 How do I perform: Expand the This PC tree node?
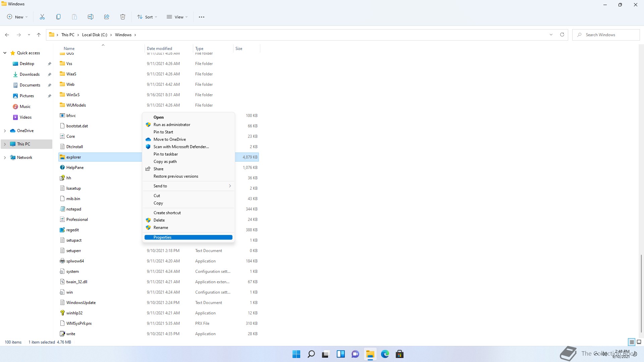pyautogui.click(x=5, y=144)
